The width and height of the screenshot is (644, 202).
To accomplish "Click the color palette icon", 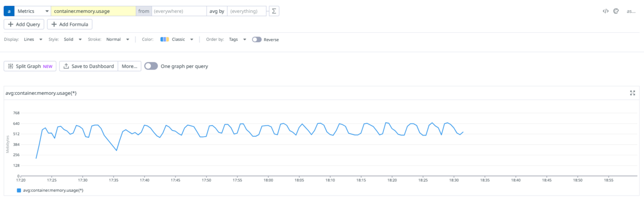I will [x=616, y=11].
